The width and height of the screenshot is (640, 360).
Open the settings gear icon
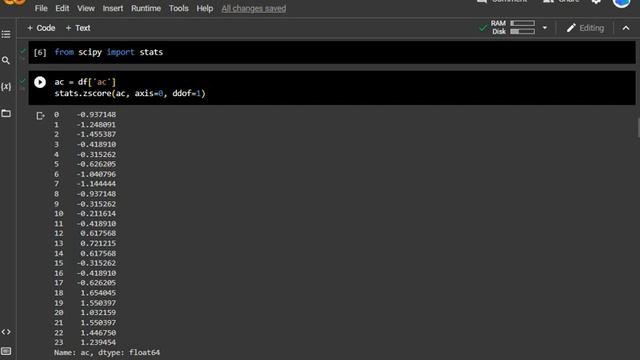596,2
